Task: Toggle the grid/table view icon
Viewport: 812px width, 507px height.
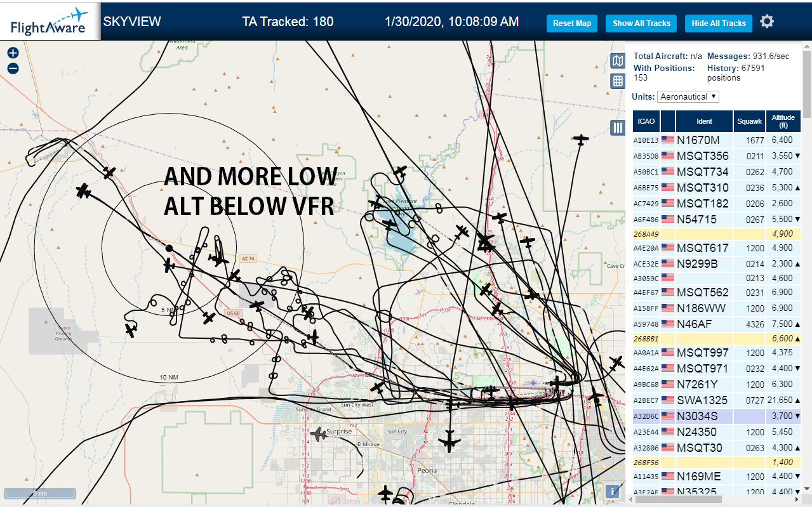Action: click(618, 81)
